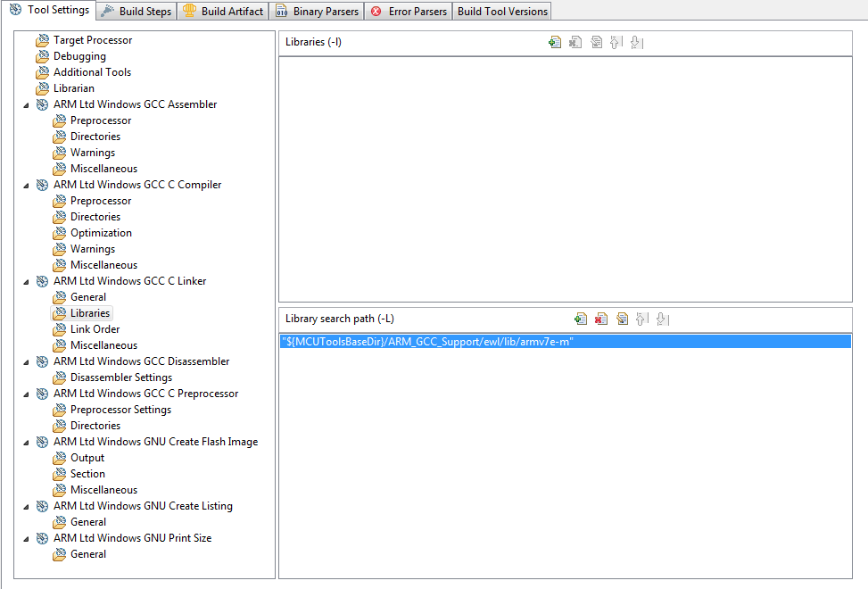
Task: Open the Binary Parsers tab
Action: click(x=317, y=11)
